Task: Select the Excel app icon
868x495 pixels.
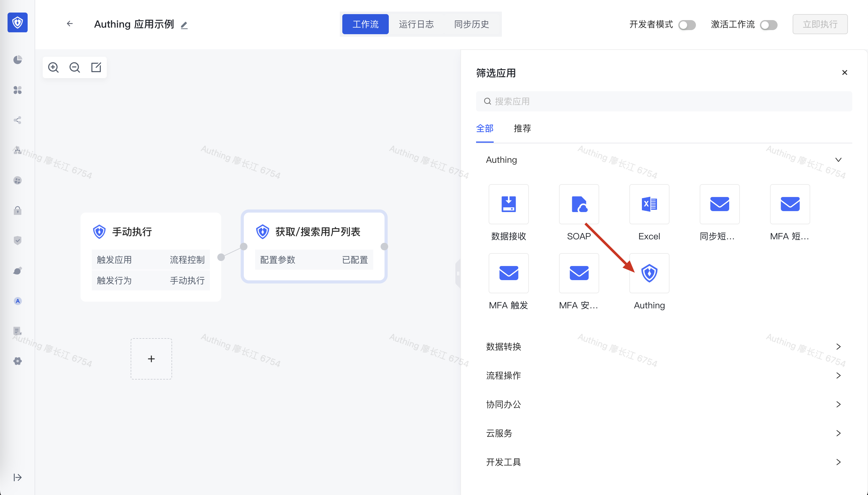Action: (649, 204)
